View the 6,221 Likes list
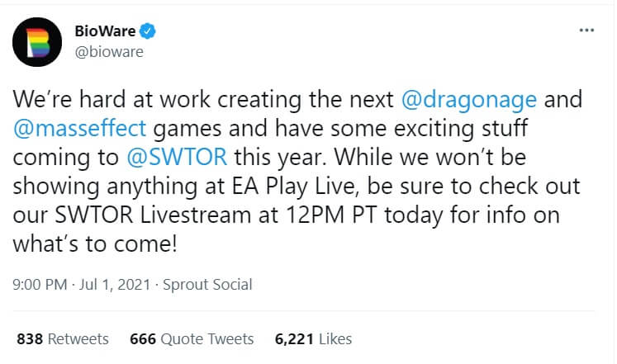 coord(311,338)
